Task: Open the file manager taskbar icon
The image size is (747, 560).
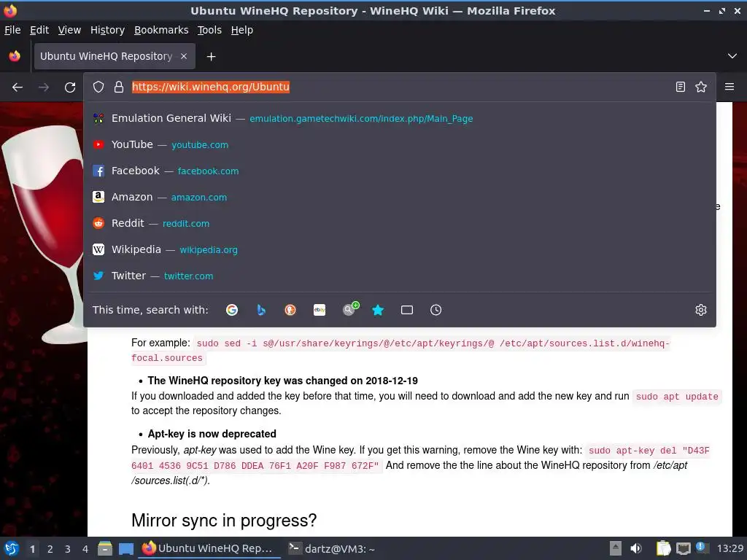Action: point(105,548)
